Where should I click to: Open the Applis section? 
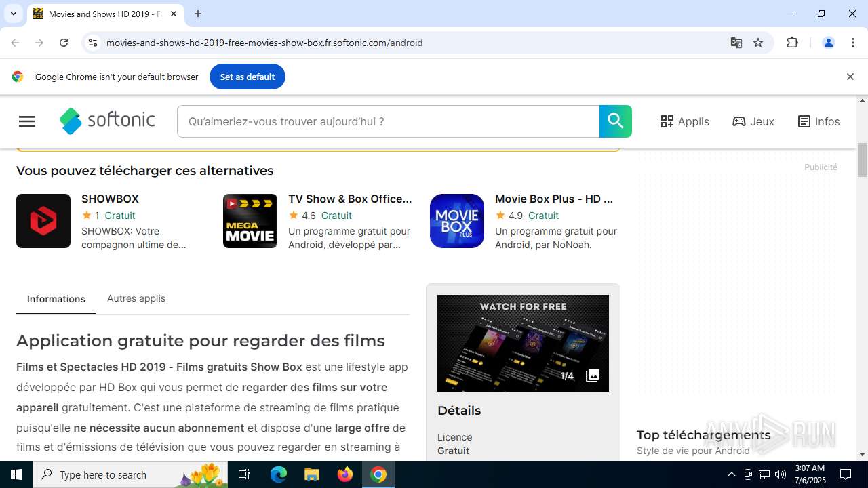(685, 121)
